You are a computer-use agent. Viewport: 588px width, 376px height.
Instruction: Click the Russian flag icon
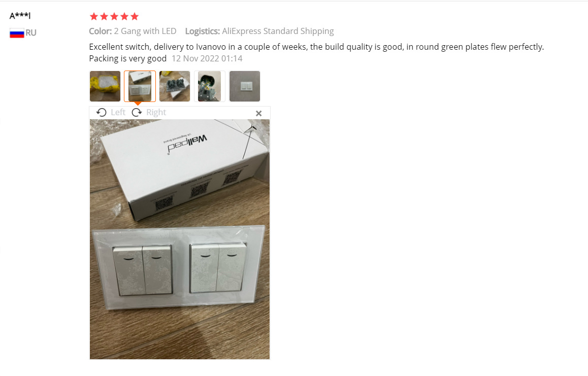click(17, 33)
